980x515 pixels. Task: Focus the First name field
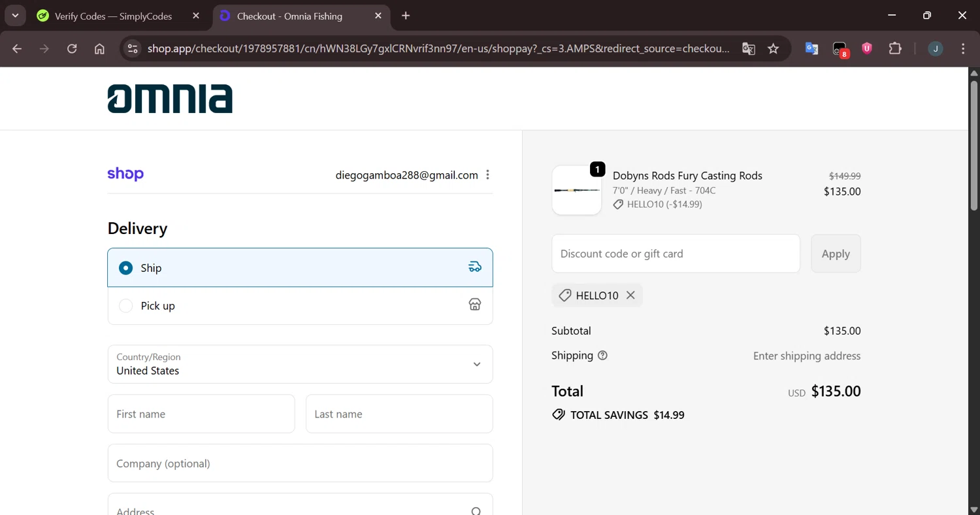(201, 414)
